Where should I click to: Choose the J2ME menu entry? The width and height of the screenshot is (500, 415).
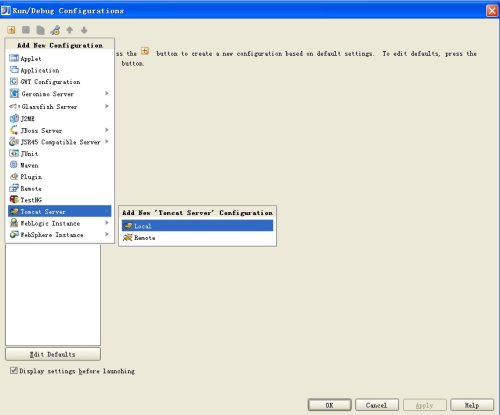pyautogui.click(x=60, y=118)
